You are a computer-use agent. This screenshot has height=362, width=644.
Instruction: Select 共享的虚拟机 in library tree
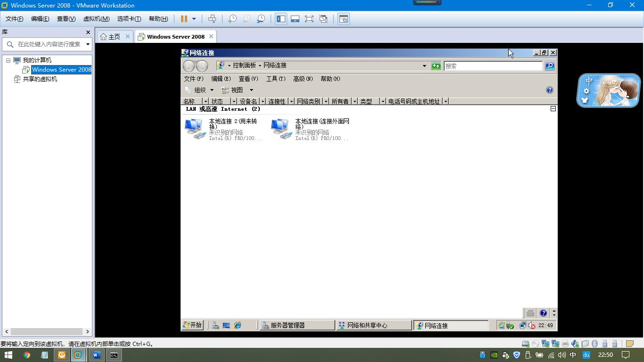pyautogui.click(x=40, y=79)
